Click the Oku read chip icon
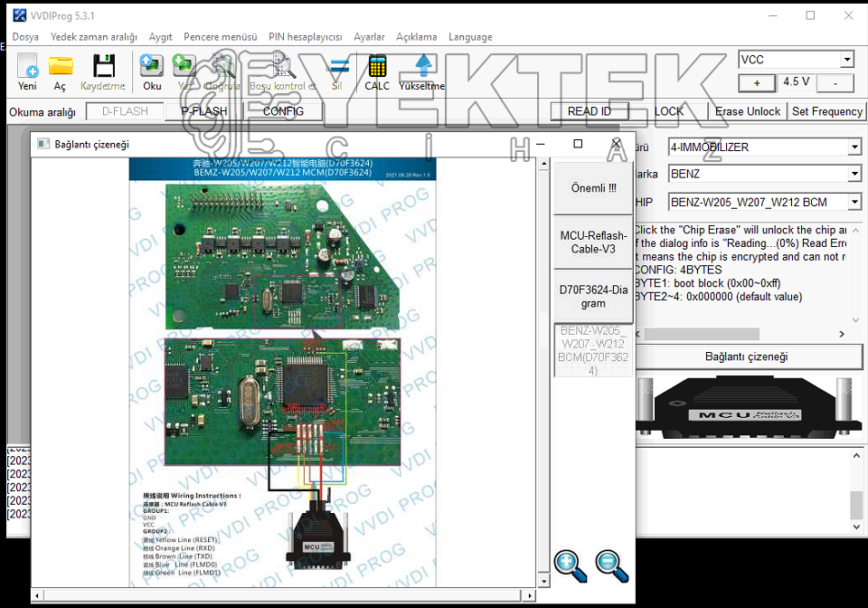Image resolution: width=868 pixels, height=608 pixels. coord(152,66)
